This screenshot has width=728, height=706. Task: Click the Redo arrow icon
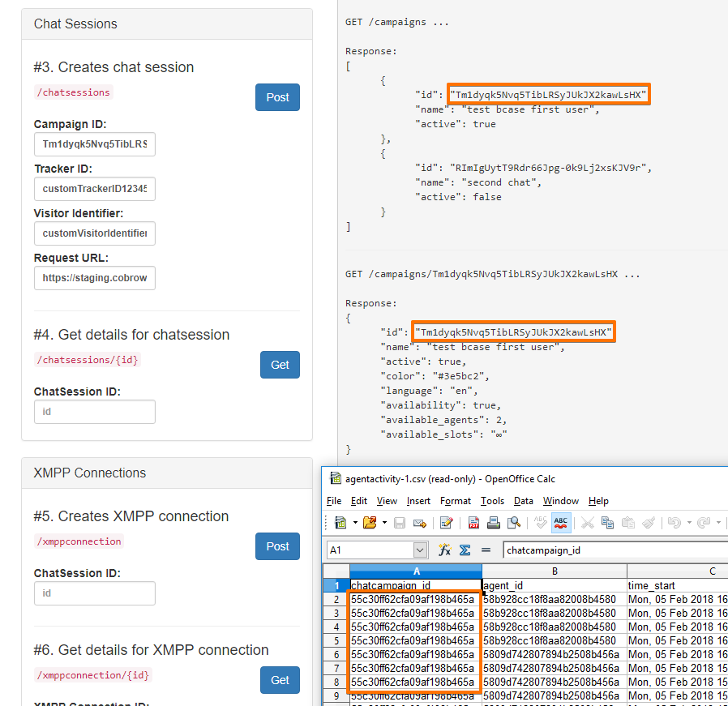[704, 523]
